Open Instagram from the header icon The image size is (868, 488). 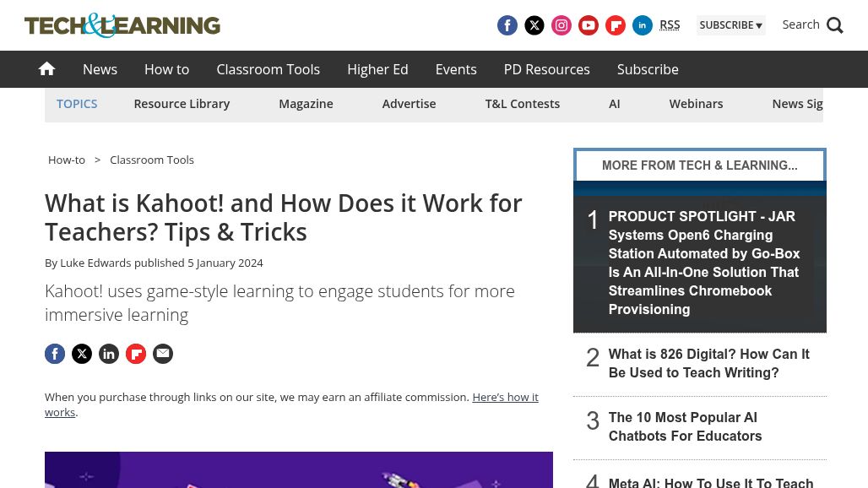point(561,25)
